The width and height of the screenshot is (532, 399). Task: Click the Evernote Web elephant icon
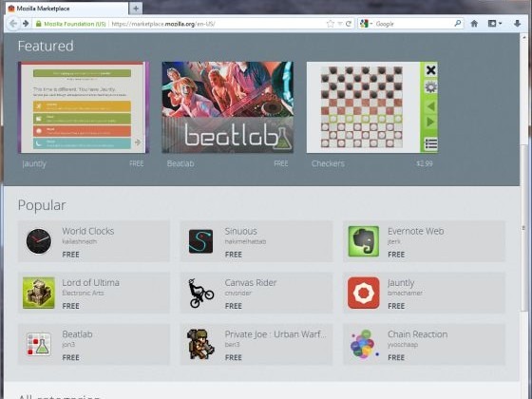click(x=363, y=241)
